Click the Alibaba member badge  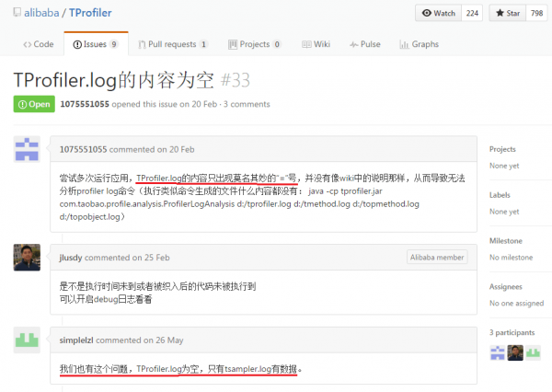pos(437,258)
